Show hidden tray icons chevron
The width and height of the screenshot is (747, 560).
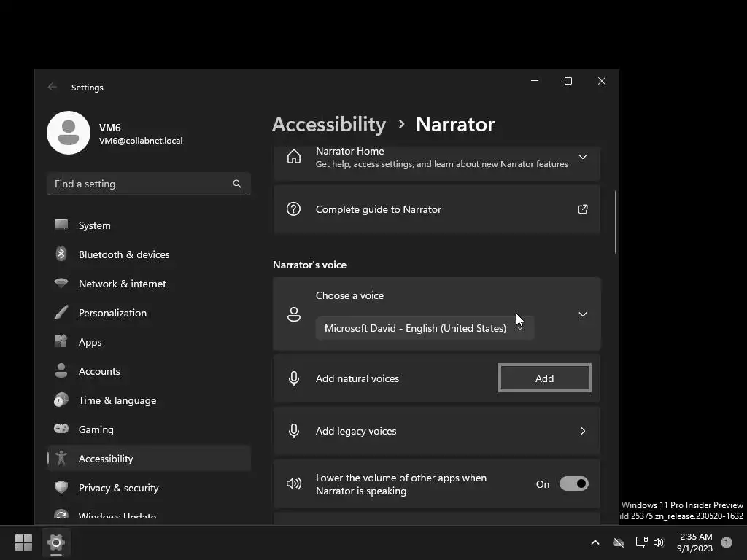[x=595, y=542]
